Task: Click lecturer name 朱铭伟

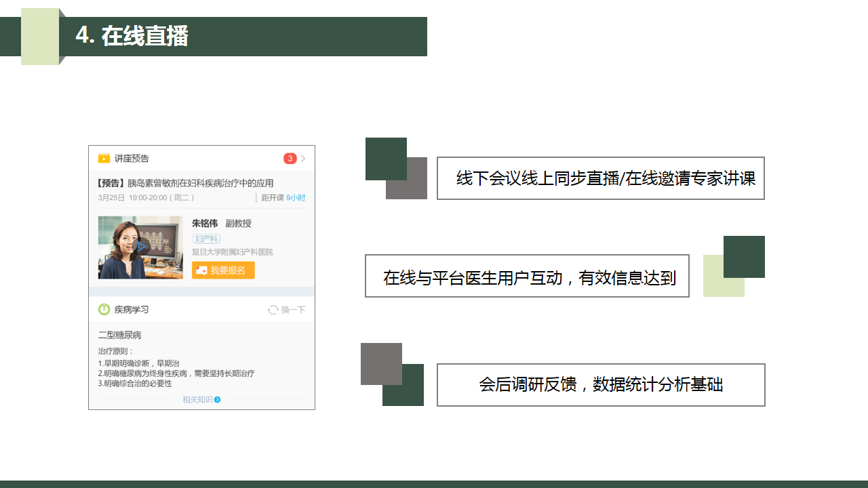Action: (x=205, y=224)
